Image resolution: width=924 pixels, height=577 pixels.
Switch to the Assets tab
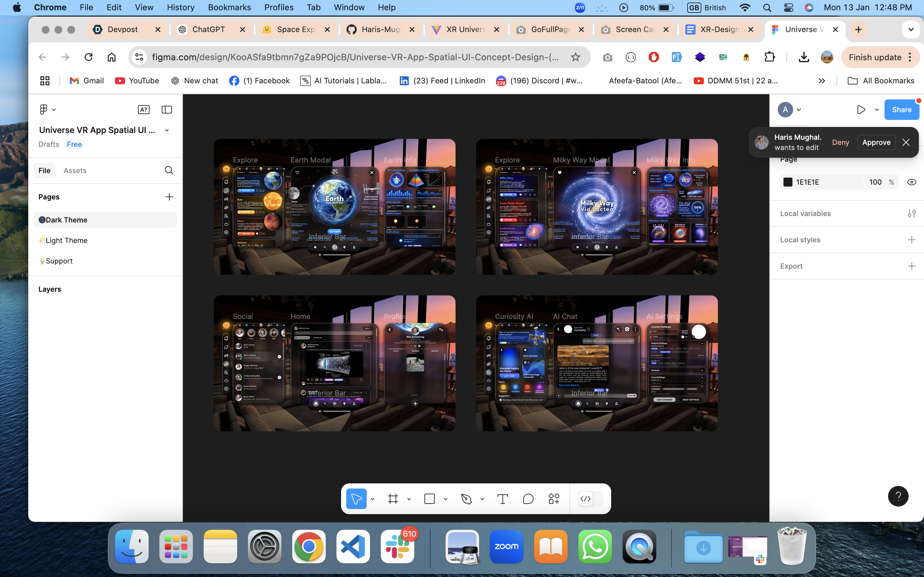[75, 171]
